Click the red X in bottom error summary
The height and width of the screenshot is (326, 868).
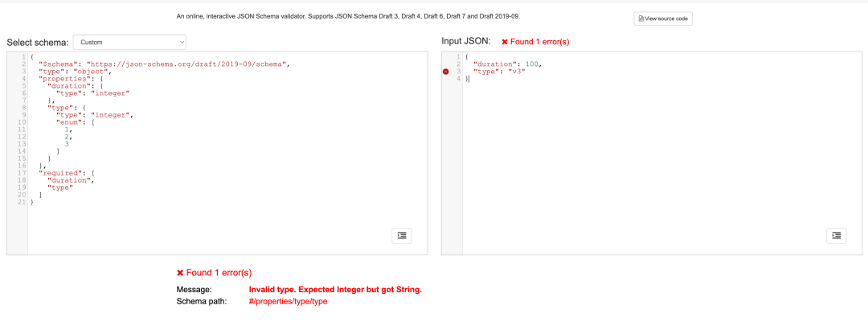pos(180,273)
